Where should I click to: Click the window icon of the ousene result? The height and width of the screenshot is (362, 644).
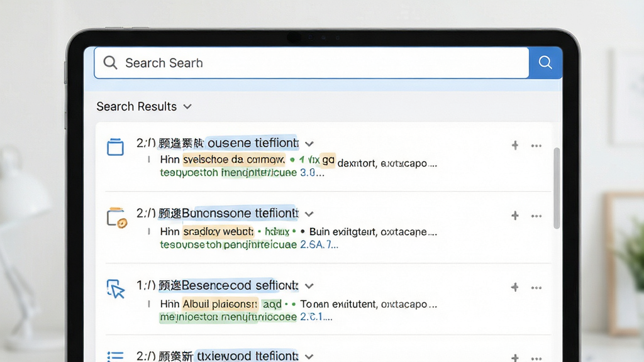(x=116, y=147)
